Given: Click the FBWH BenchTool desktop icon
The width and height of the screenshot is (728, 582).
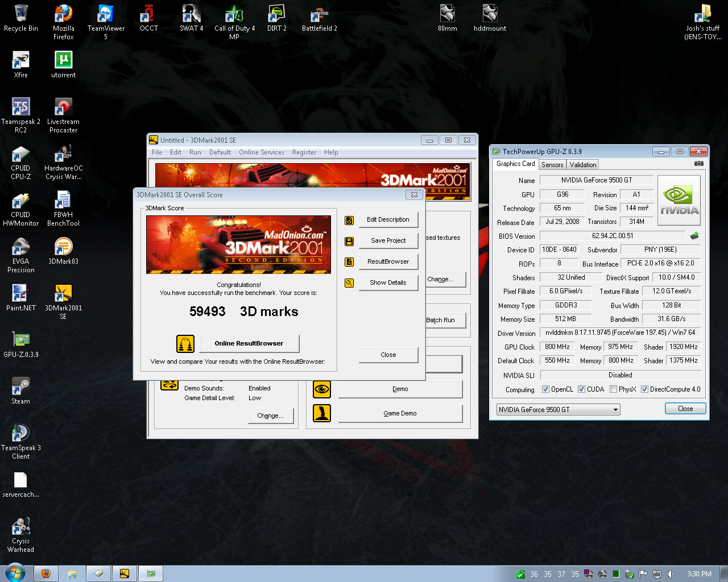Looking at the screenshot, I should [x=63, y=209].
